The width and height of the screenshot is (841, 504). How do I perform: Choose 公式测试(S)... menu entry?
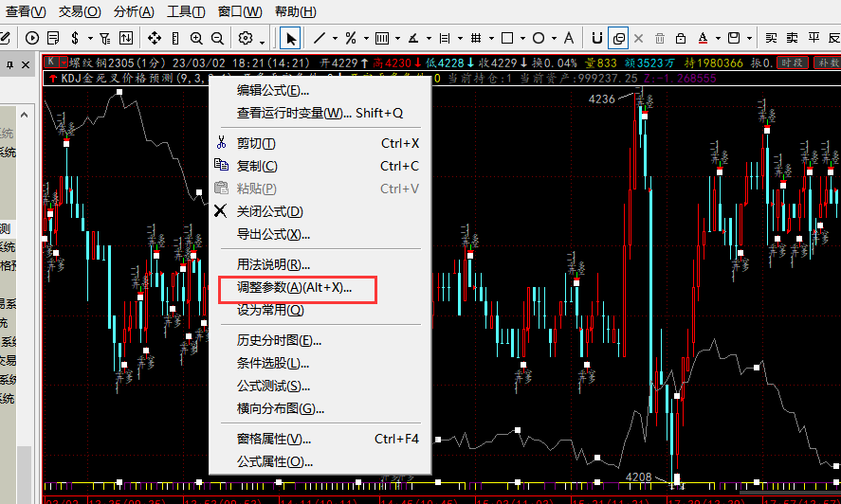pos(320,386)
